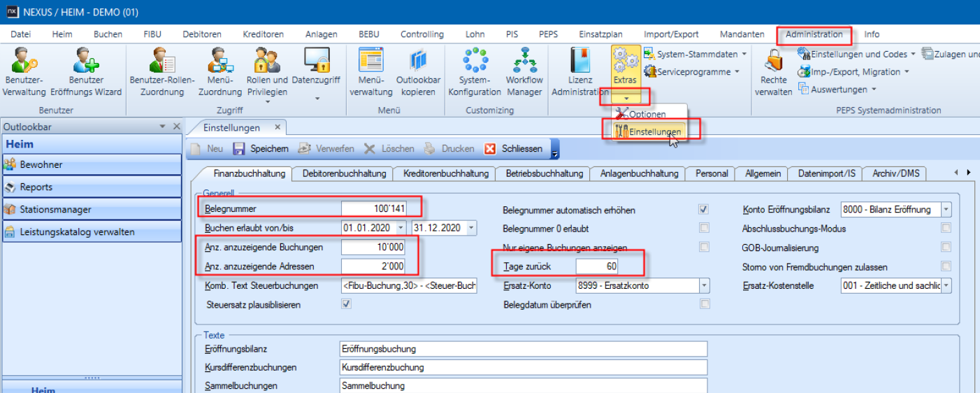980x393 pixels.
Task: Open the Ersatz-Konto combo box
Action: click(x=705, y=285)
